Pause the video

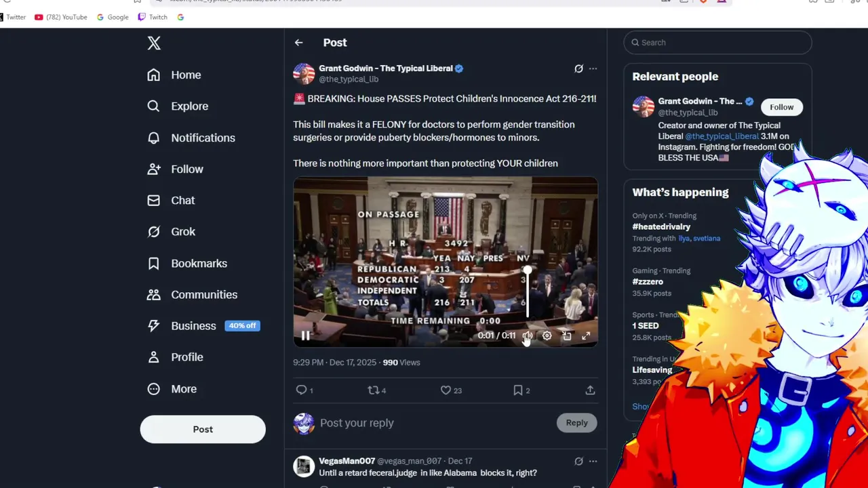[x=306, y=335]
